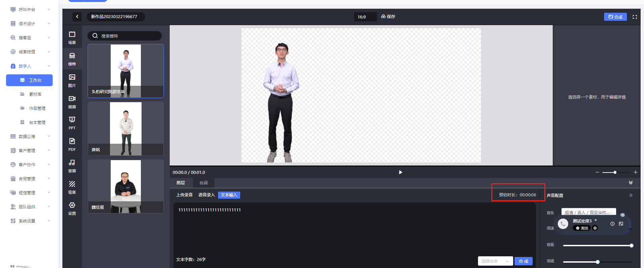This screenshot has height=268, width=644.
Task: Select the 文本输入 option
Action: pos(229,195)
